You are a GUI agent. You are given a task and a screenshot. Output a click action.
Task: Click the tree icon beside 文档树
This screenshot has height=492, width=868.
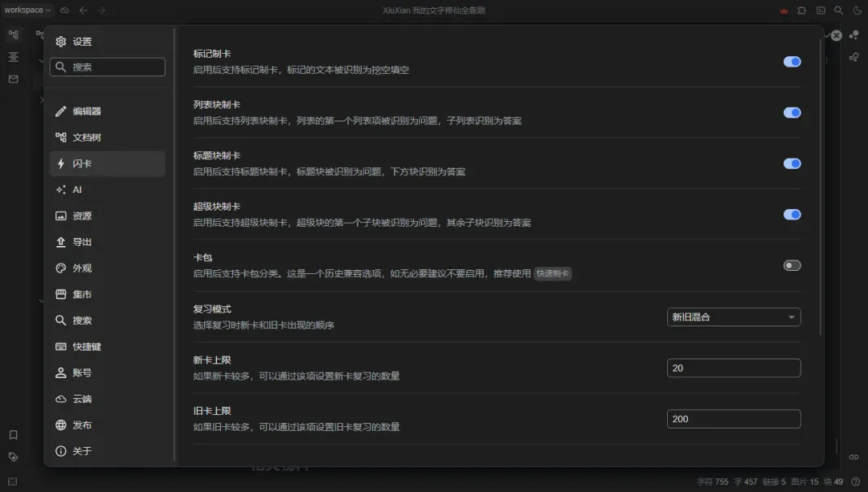(61, 137)
